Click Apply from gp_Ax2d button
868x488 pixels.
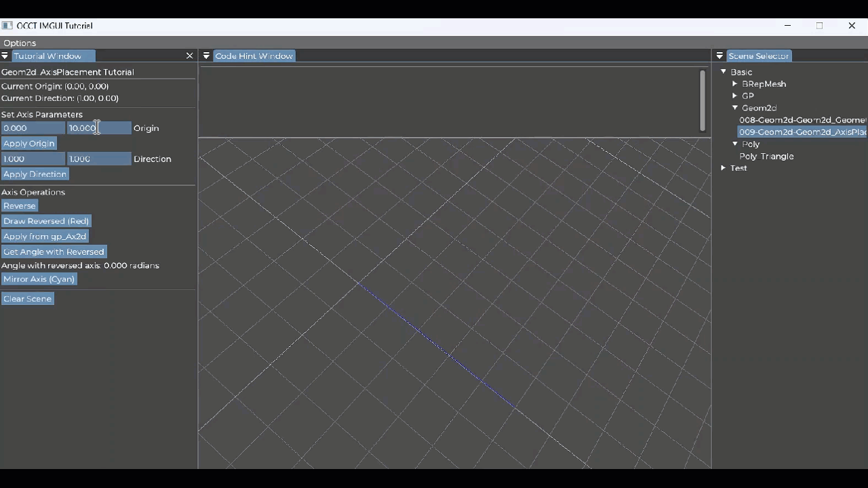pos(45,236)
